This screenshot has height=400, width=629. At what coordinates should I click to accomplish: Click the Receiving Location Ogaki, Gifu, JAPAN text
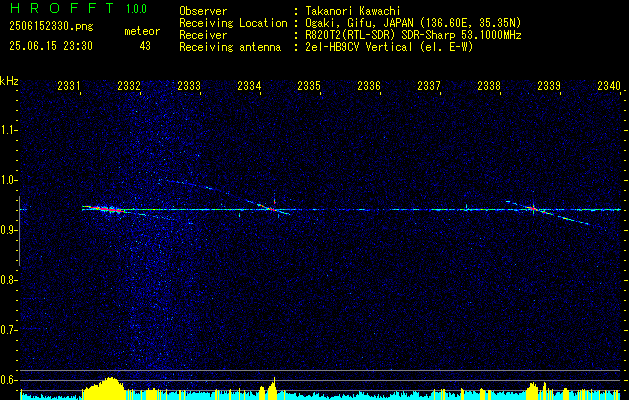point(413,23)
